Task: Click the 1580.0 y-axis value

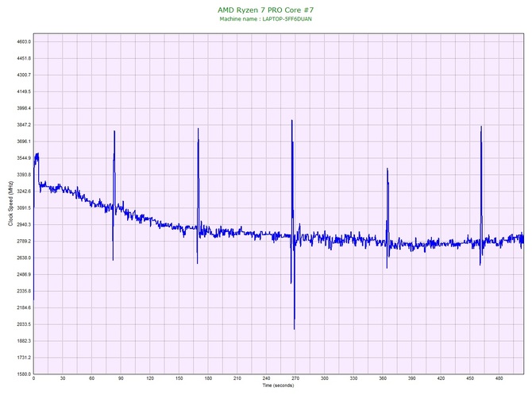Action: click(x=24, y=374)
